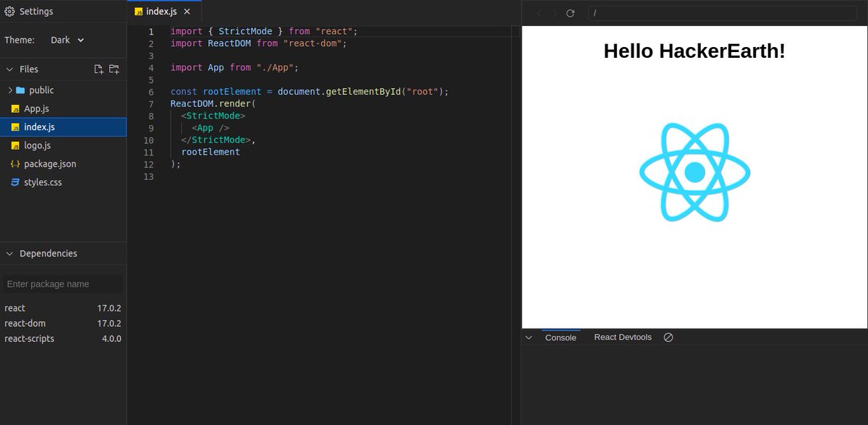Click the Files section label
Screen dimensions: 868x425
tap(29, 69)
